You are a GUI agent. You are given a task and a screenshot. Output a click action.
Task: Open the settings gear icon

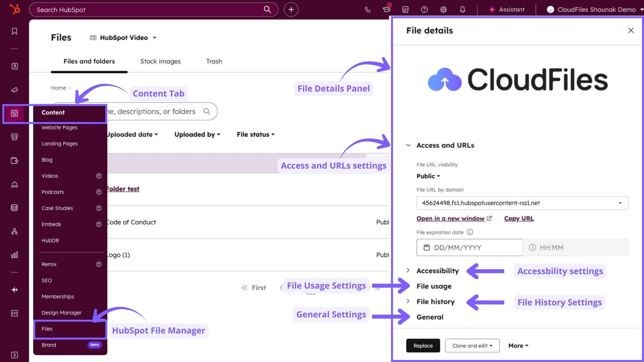click(x=443, y=9)
